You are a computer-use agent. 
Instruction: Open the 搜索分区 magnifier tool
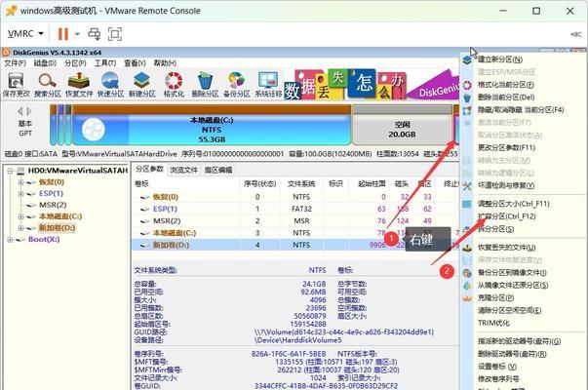pyautogui.click(x=48, y=85)
